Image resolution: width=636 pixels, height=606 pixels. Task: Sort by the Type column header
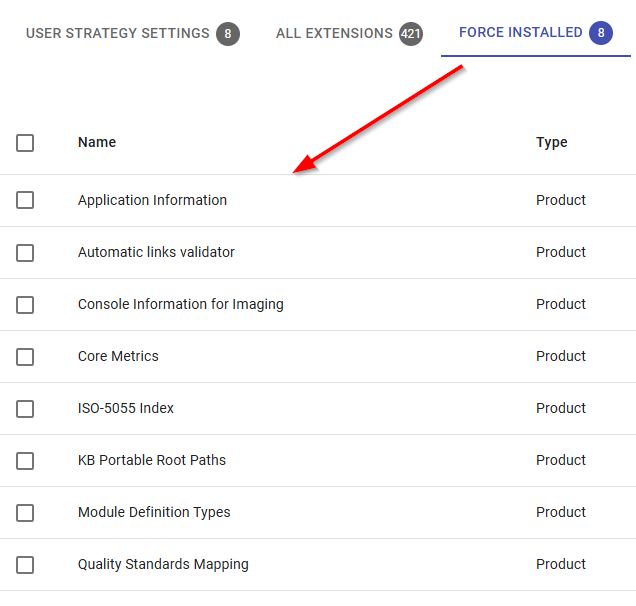552,142
